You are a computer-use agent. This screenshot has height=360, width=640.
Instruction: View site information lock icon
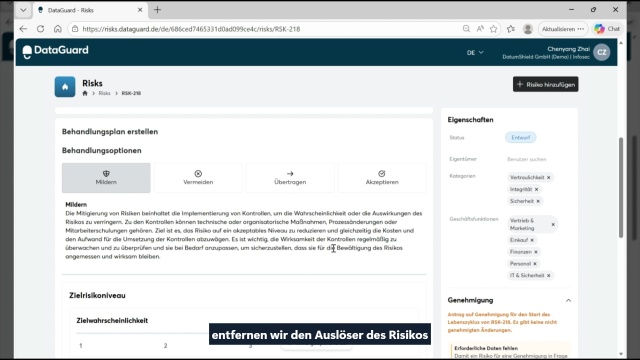coord(75,29)
